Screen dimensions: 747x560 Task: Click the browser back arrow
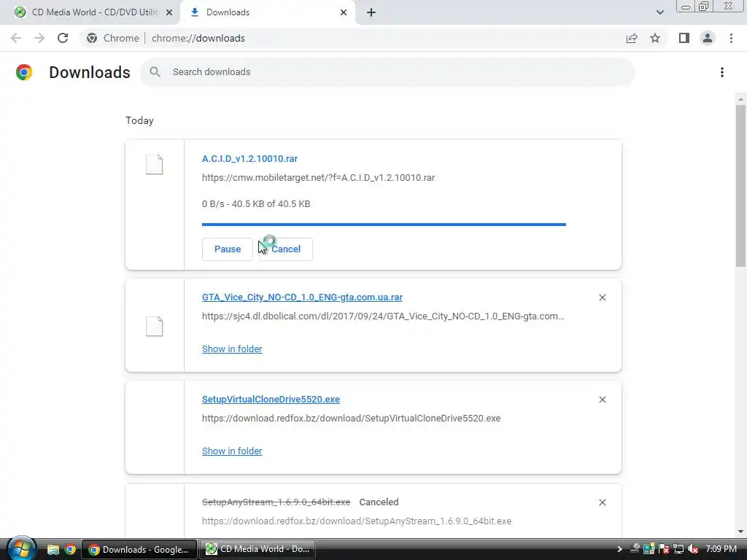(x=16, y=38)
